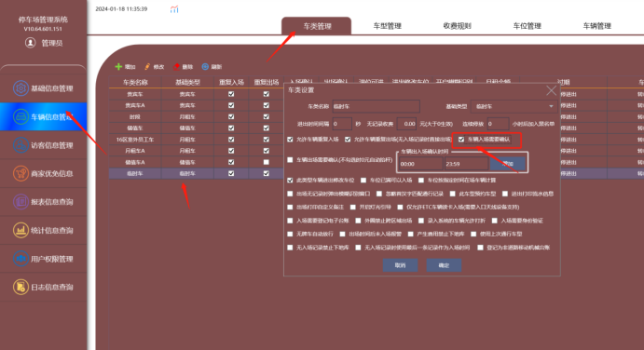Open 车辆信息管理 in the sidebar
The width and height of the screenshot is (644, 350).
pyautogui.click(x=43, y=117)
